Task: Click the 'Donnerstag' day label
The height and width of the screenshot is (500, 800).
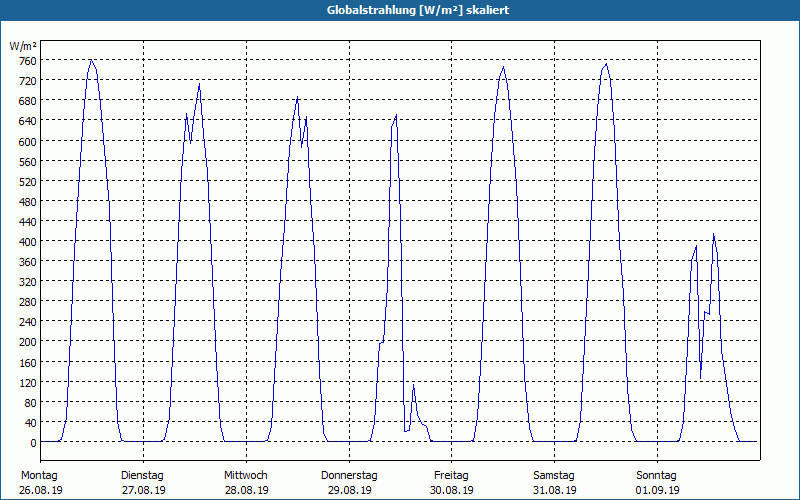Action: [349, 476]
